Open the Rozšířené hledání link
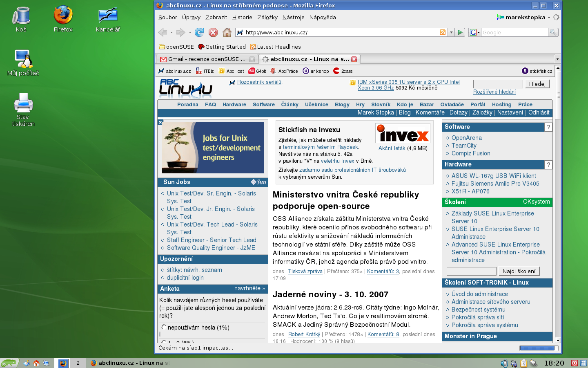588x368 pixels. [494, 92]
